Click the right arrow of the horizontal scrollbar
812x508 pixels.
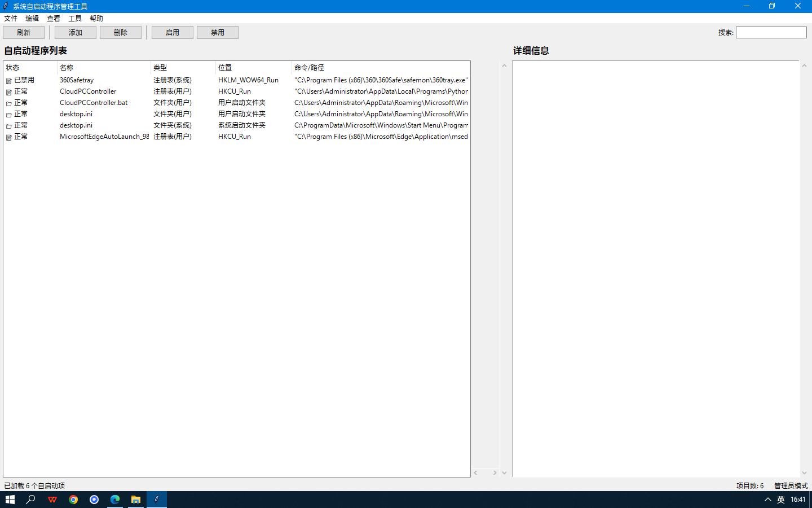(x=495, y=472)
